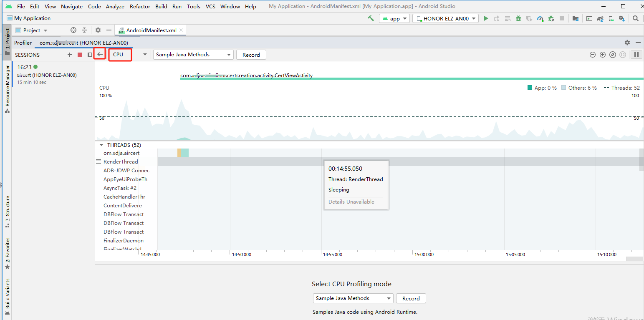Image resolution: width=644 pixels, height=320 pixels.
Task: Close the AndroidManifest.xml tab
Action: click(x=182, y=30)
